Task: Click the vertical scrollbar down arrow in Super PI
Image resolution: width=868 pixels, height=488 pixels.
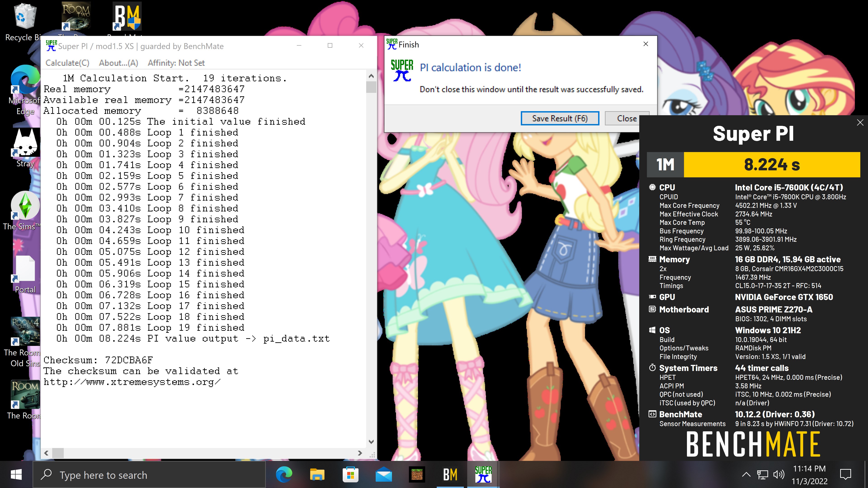Action: 371,441
